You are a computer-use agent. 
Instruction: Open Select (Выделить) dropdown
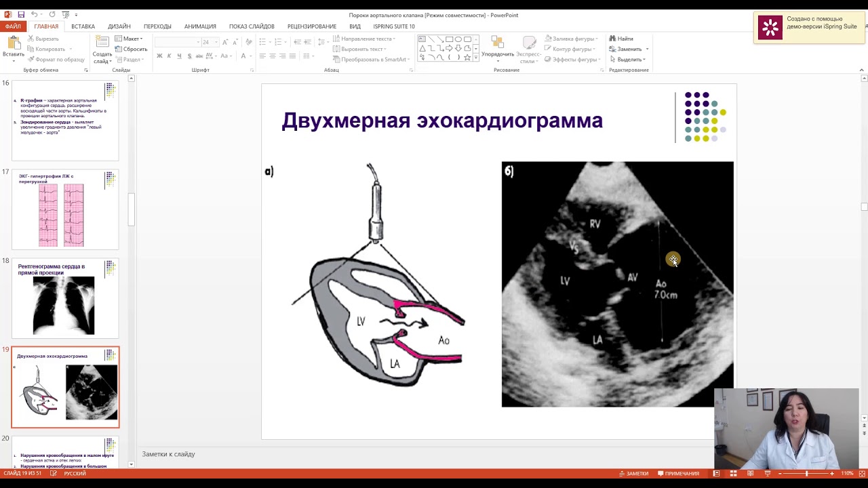[x=627, y=59]
